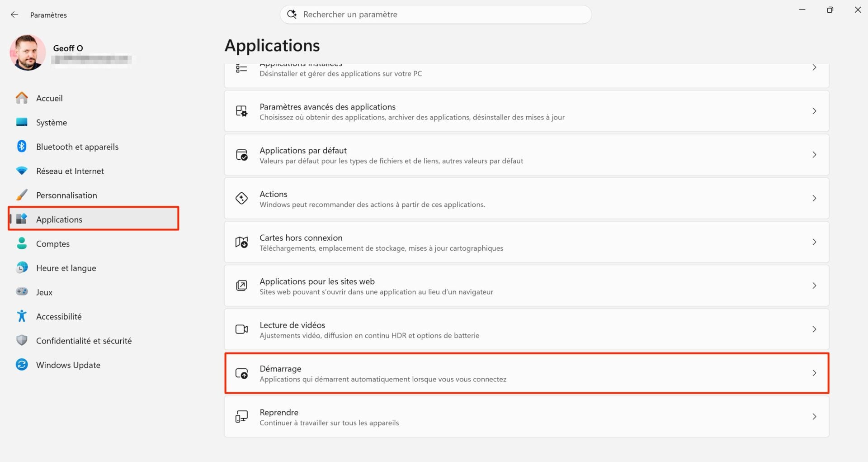The width and height of the screenshot is (868, 462).
Task: Click the Cartes hors connexion map icon
Action: 241,242
